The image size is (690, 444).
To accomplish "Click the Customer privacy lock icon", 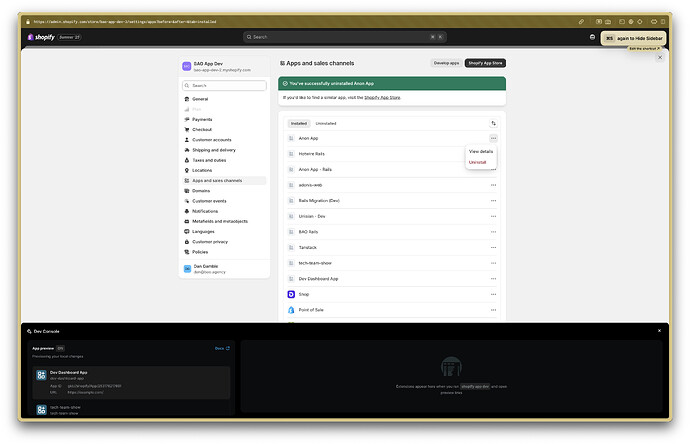I will 187,242.
